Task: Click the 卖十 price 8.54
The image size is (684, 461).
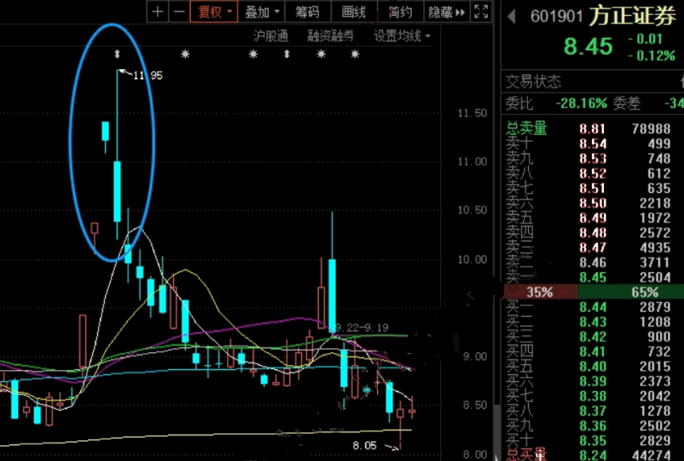Action: click(593, 143)
